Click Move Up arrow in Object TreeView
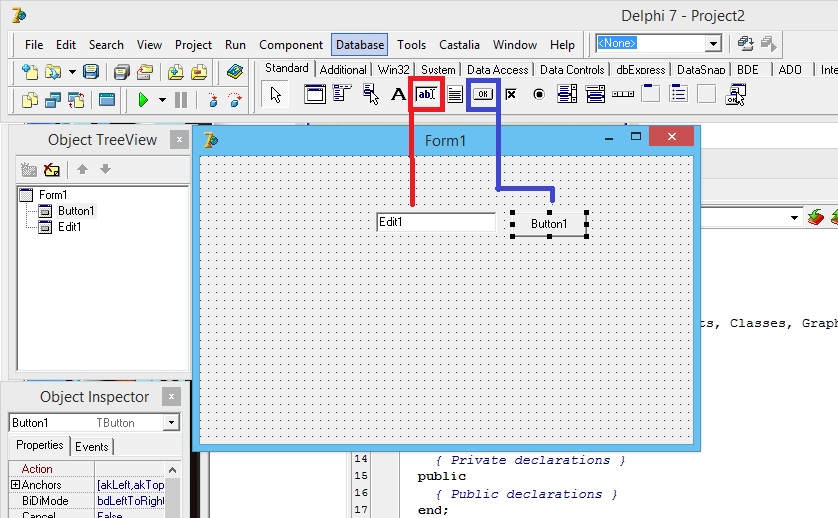This screenshot has width=838, height=518. pos(82,169)
